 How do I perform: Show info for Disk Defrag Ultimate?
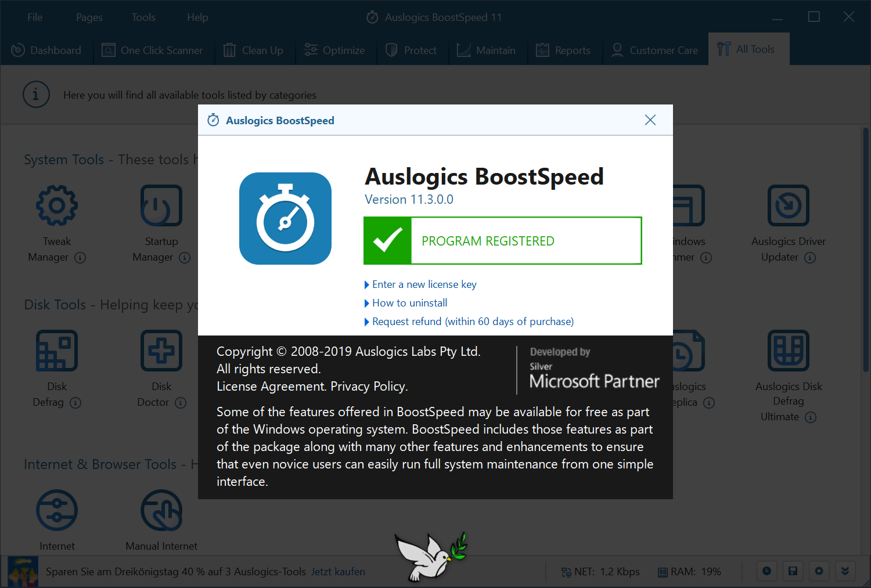pos(811,417)
